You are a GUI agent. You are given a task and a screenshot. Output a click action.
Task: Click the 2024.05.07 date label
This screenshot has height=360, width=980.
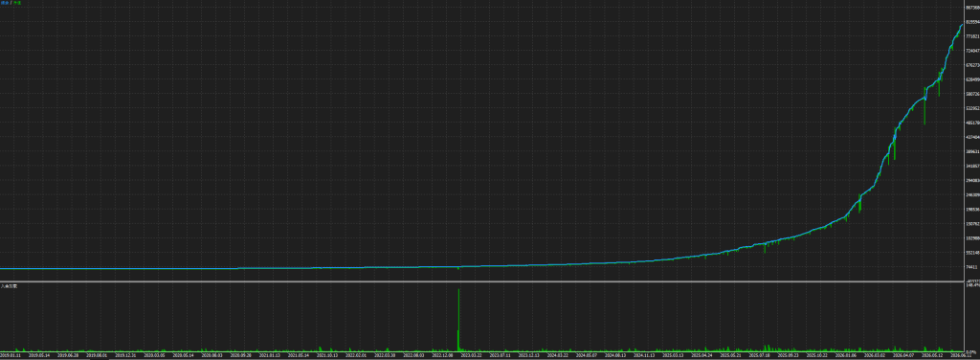point(587,355)
